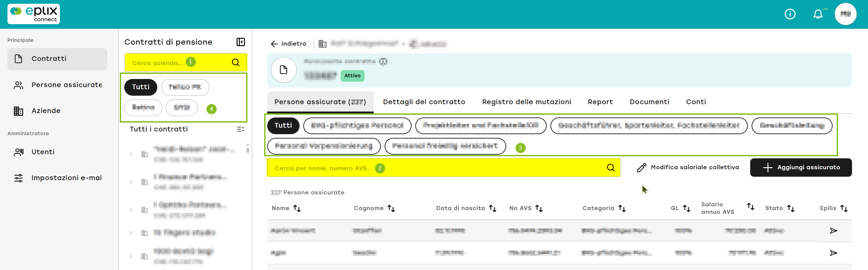Screen dimensions: 868x270
Task: Click the company building icon in breadcrumb
Action: [x=322, y=44]
